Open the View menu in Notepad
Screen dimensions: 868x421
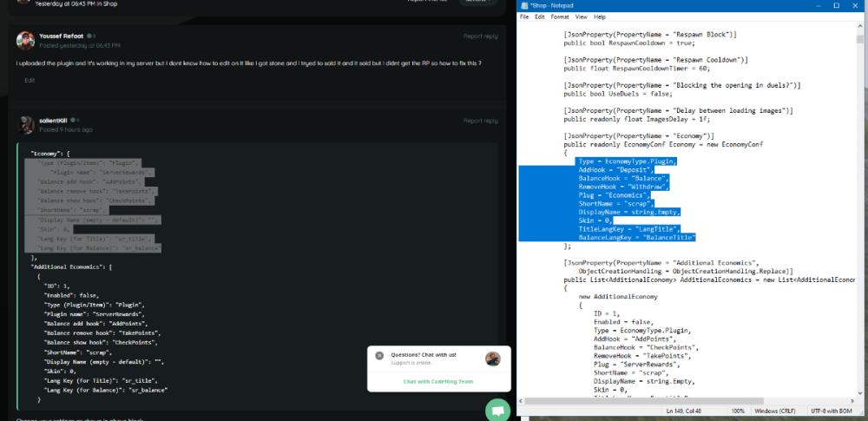click(581, 16)
